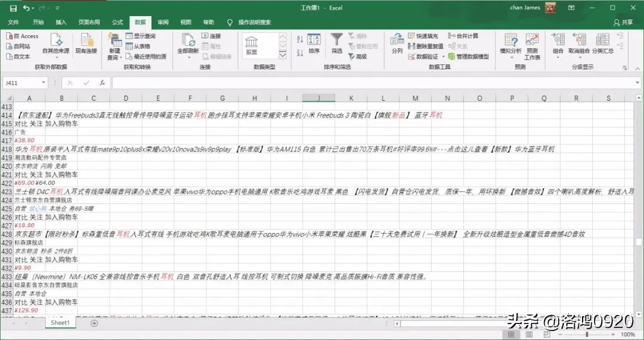Viewport: 644px width, 340px height.
Task: Zoom out with the minus button
Action: tap(560, 335)
